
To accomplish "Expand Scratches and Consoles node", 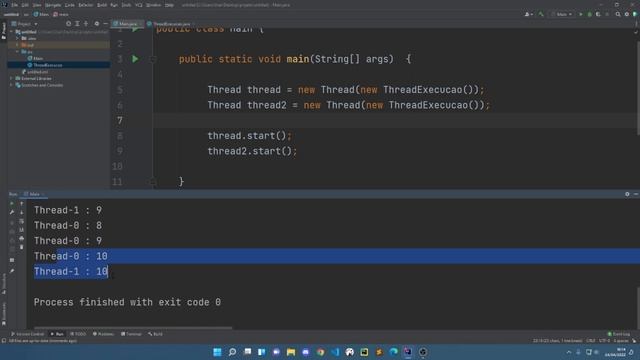I will [11, 85].
